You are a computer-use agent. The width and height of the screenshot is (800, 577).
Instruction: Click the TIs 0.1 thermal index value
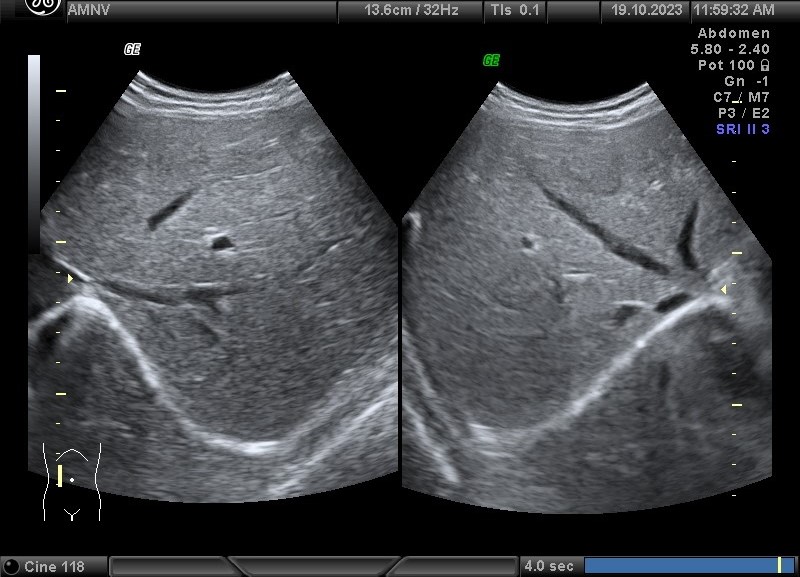coord(515,10)
